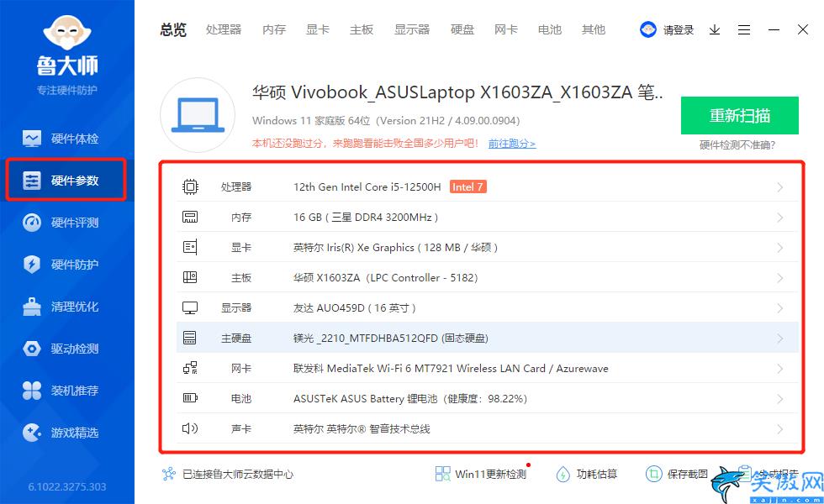Click the 显卡 graphics card icon
The image size is (824, 504).
pos(190,247)
